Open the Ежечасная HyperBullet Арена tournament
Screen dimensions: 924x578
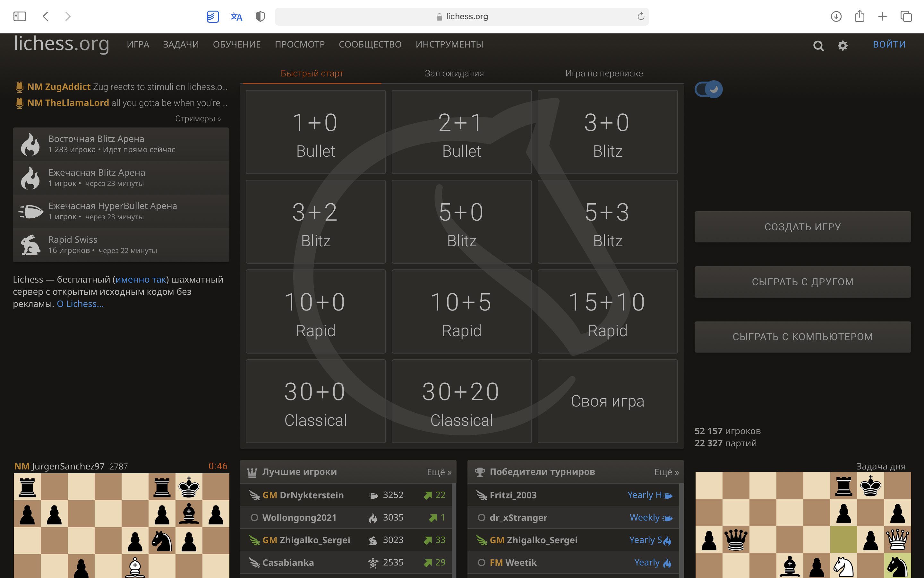coord(121,211)
